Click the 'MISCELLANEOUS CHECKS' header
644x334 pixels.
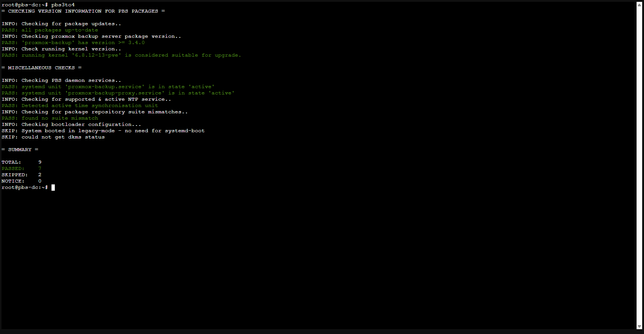pos(41,68)
